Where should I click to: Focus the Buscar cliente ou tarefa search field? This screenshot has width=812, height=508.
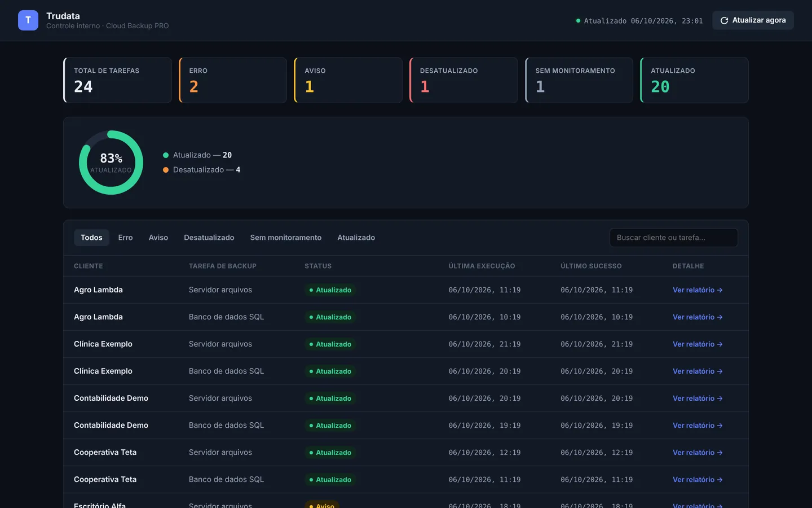(674, 238)
